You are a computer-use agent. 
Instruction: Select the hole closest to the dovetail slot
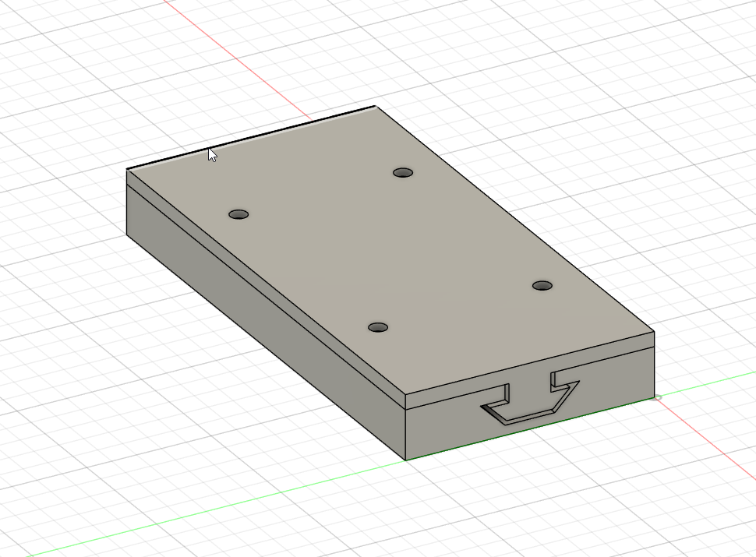[378, 328]
